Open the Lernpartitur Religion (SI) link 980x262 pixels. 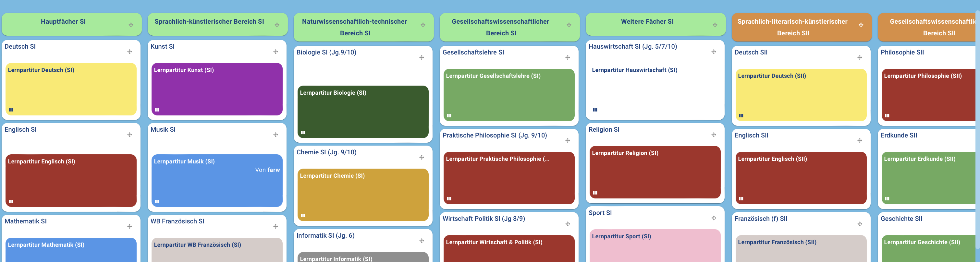655,172
